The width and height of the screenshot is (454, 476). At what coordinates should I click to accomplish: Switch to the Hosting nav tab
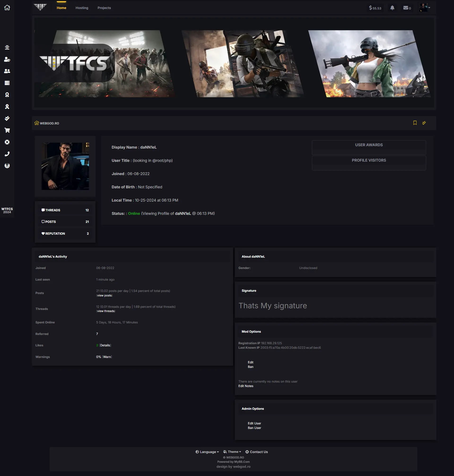82,8
